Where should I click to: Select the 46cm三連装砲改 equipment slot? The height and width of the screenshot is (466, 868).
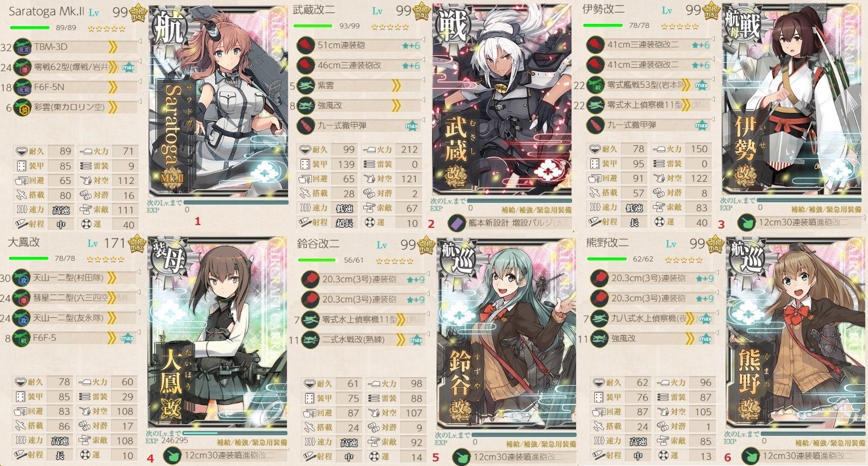click(x=361, y=66)
